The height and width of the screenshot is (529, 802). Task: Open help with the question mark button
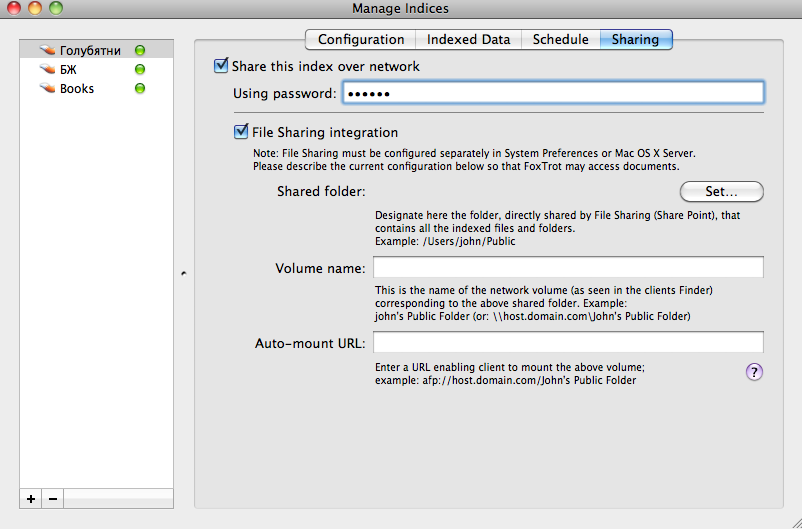point(755,371)
